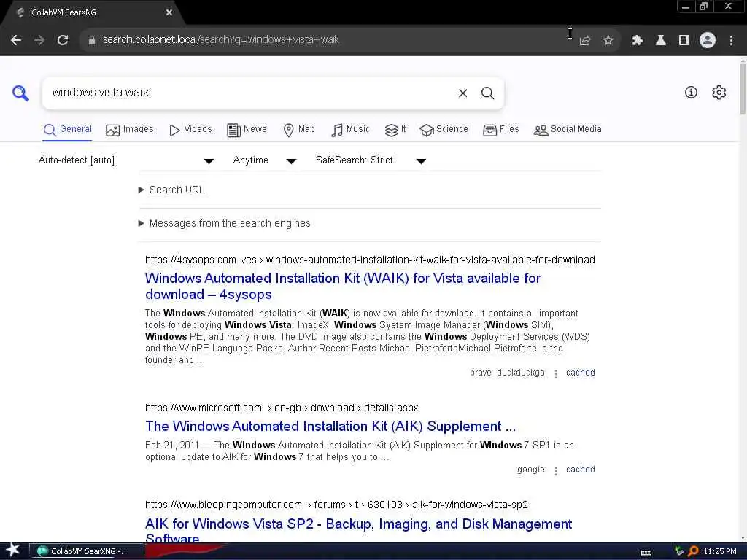
Task: Click the orange search tray icon
Action: pyautogui.click(x=693, y=551)
